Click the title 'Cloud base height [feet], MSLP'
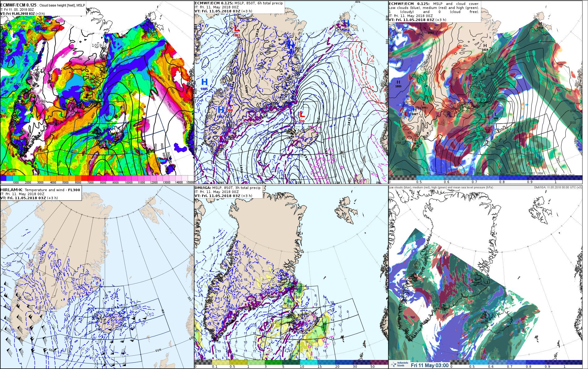The width and height of the screenshot is (588, 369). coord(62,5)
